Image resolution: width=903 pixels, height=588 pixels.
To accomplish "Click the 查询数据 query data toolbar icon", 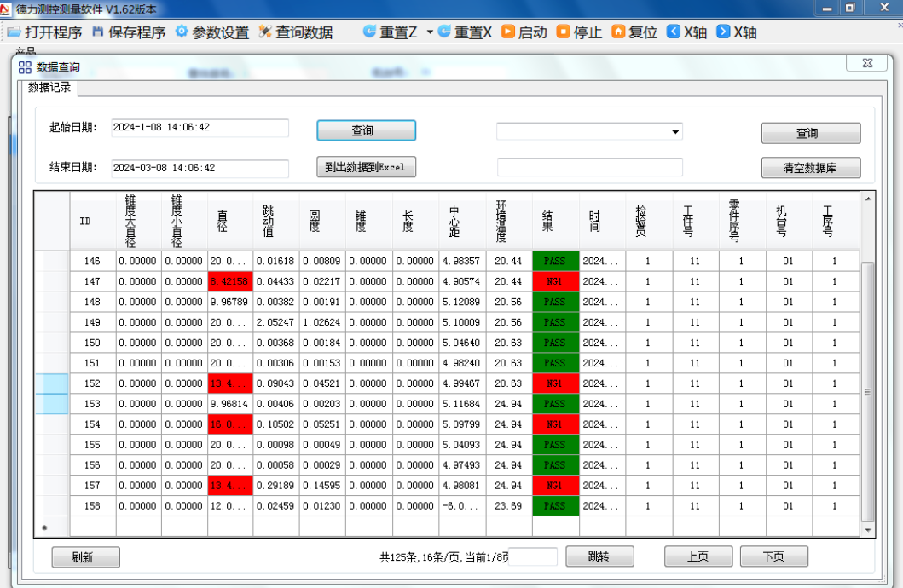I will [x=265, y=32].
